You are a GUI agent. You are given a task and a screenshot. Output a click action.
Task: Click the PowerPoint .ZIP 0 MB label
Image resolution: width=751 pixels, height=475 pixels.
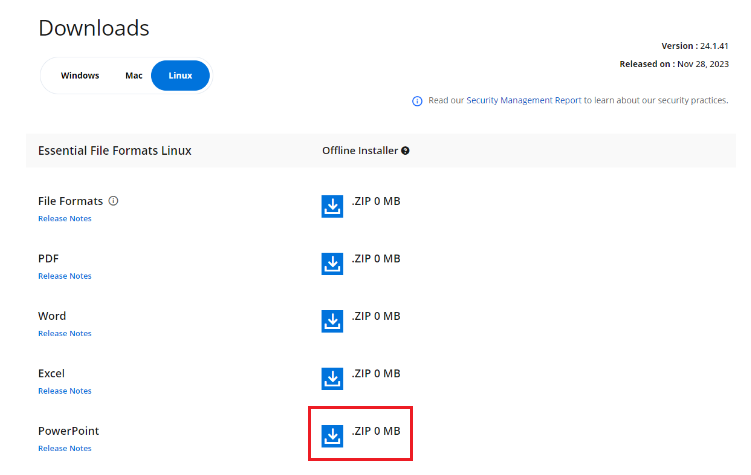point(376,431)
